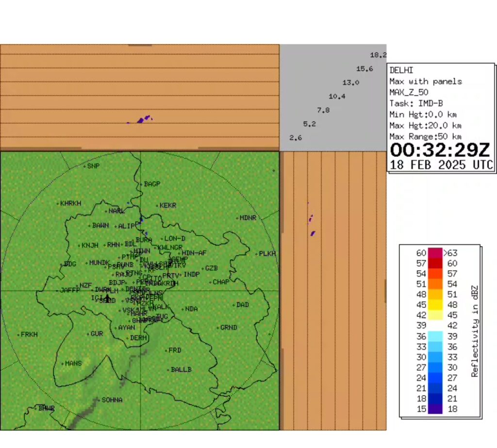Click the >63 dBZ crimson legend swatch

435,253
